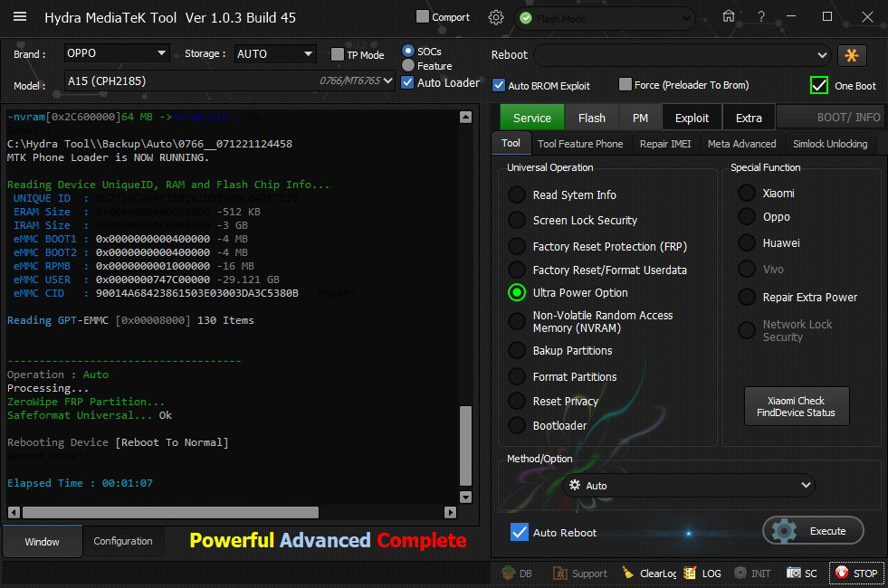This screenshot has width=888, height=588.
Task: Click Xiaomi Check FindDevice Status button
Action: click(796, 407)
